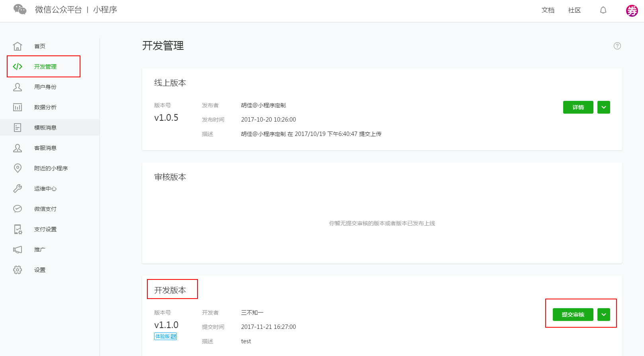644x356 pixels.
Task: Open the 文档 link
Action: coord(548,10)
